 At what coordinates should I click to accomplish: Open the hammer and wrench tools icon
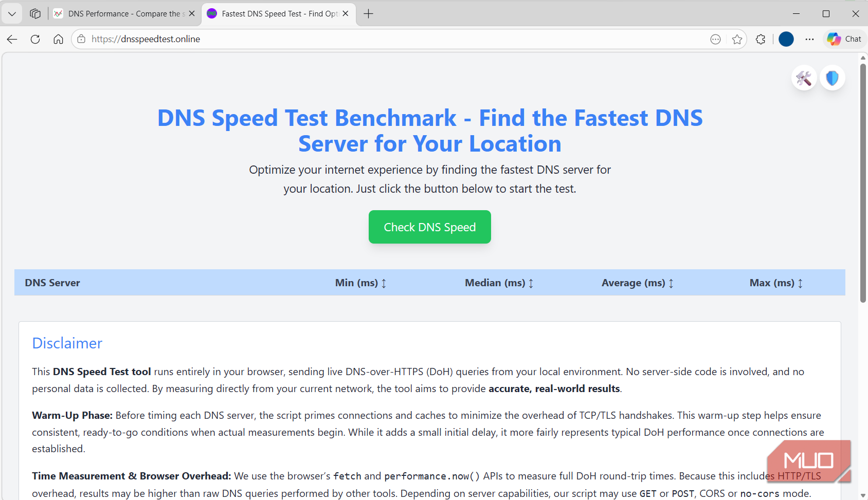804,78
